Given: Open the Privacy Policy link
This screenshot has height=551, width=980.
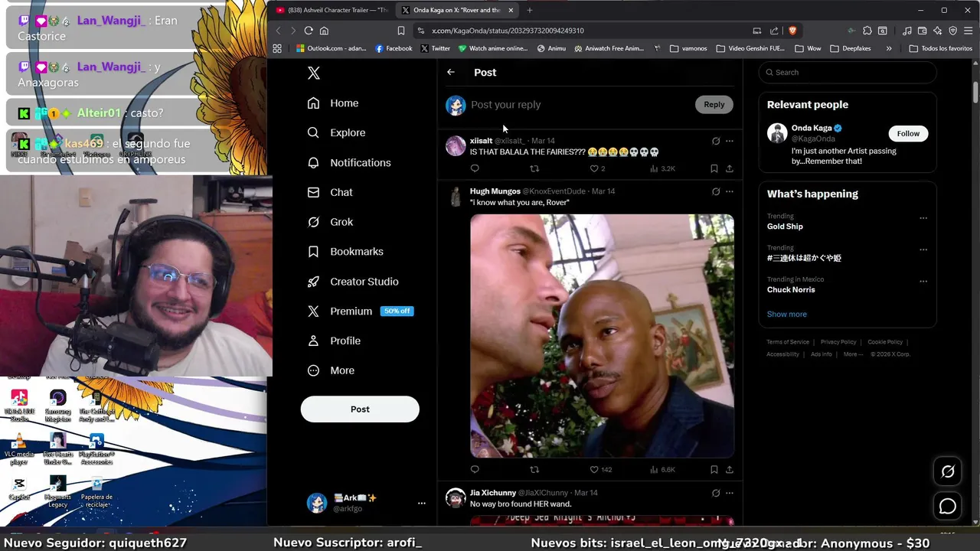Looking at the screenshot, I should click(838, 342).
